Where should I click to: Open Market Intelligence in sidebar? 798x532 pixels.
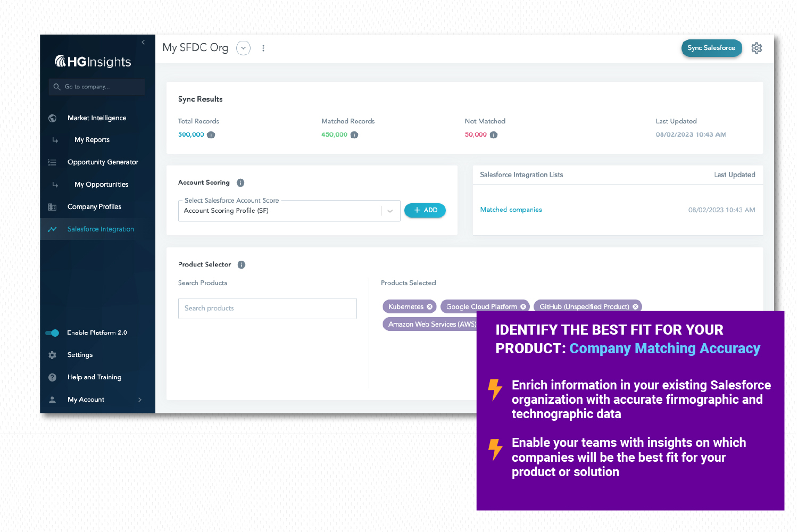pos(97,118)
